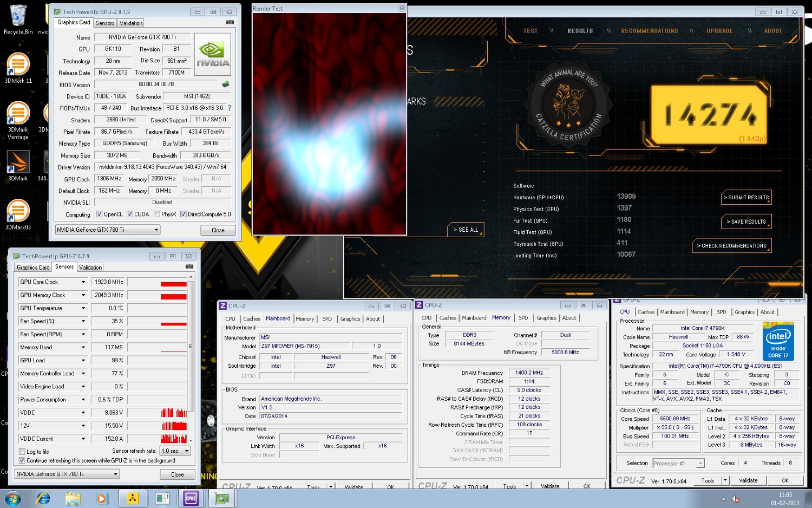This screenshot has height=508, width=812.
Task: Click the save BIOS chip icon in GPU-Z
Action: point(226,84)
